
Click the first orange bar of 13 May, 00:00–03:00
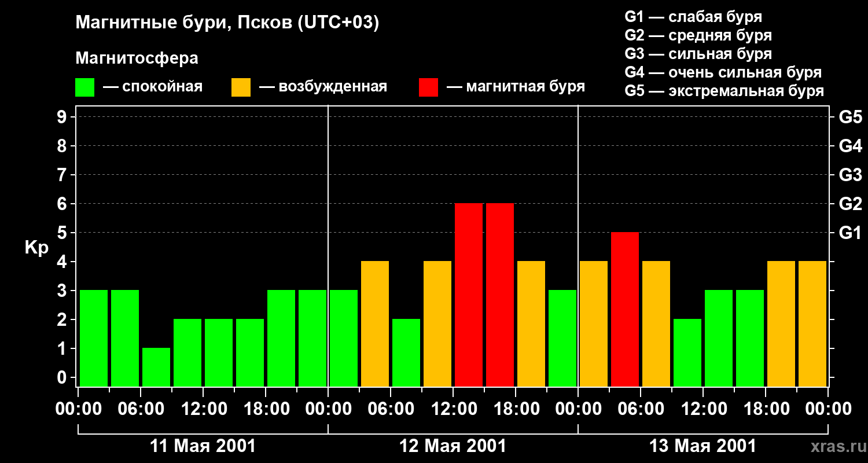(x=594, y=324)
